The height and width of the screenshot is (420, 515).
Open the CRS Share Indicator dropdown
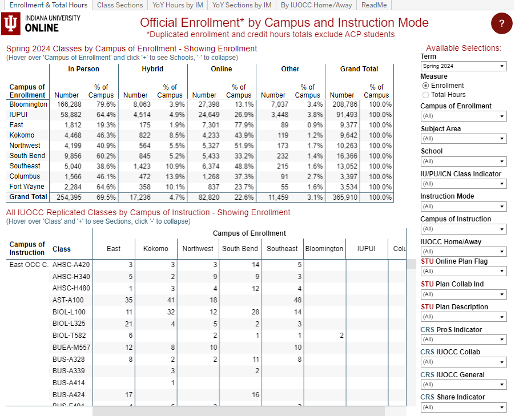click(463, 407)
